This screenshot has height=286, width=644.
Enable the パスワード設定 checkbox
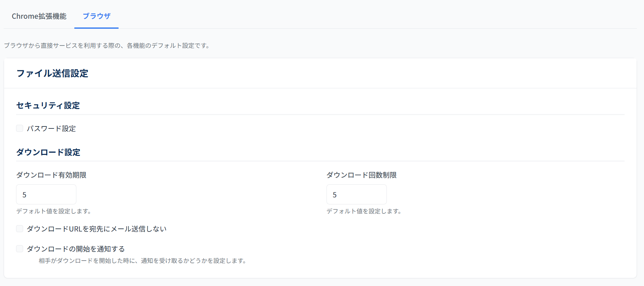[20, 128]
